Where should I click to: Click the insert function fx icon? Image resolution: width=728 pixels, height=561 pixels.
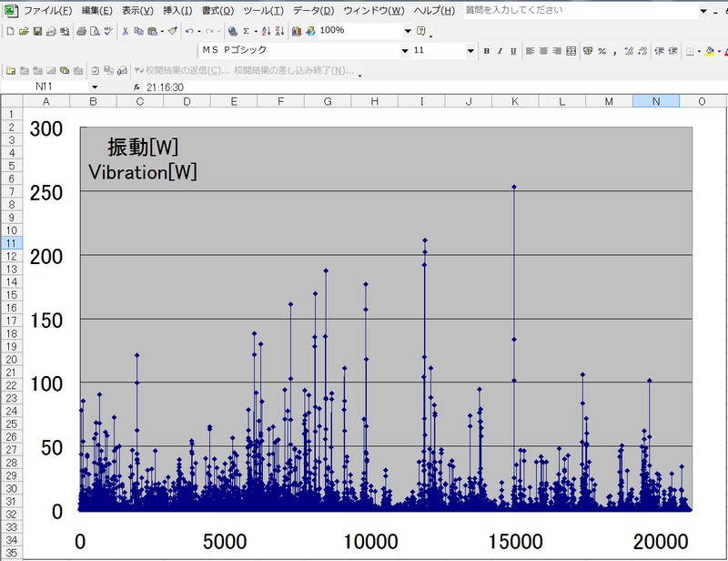coord(136,87)
